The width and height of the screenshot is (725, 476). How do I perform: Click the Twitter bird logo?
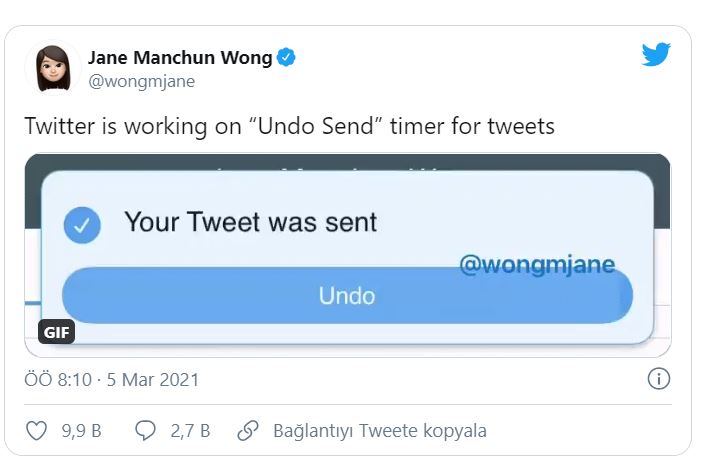tap(656, 54)
